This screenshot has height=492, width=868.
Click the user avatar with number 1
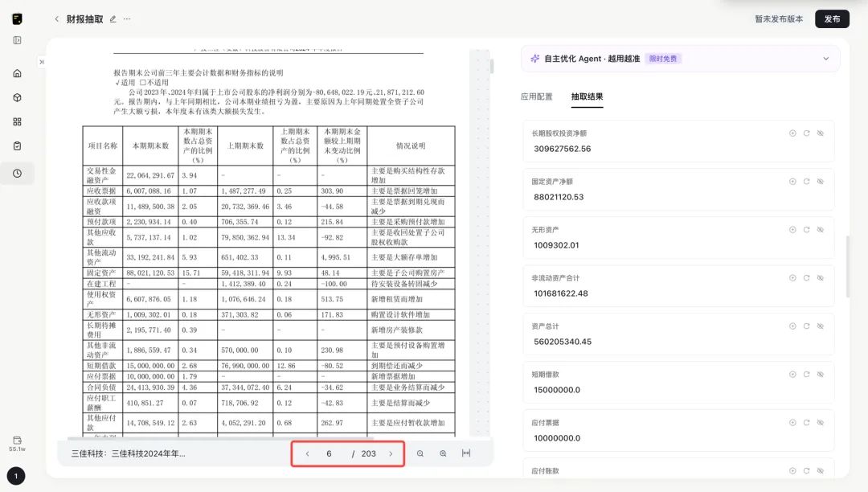tap(16, 476)
